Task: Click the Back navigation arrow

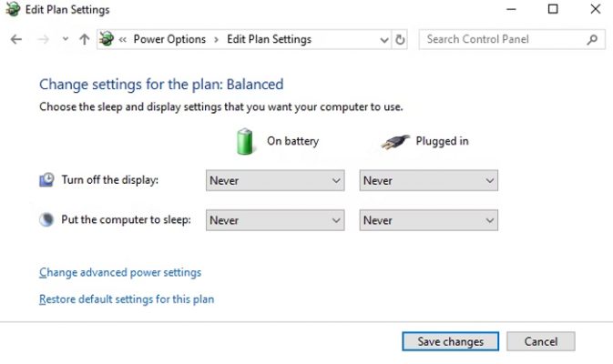Action: (15, 39)
